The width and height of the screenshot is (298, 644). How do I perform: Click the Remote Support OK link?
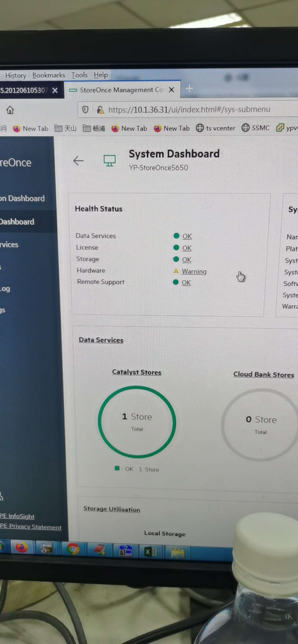point(186,283)
